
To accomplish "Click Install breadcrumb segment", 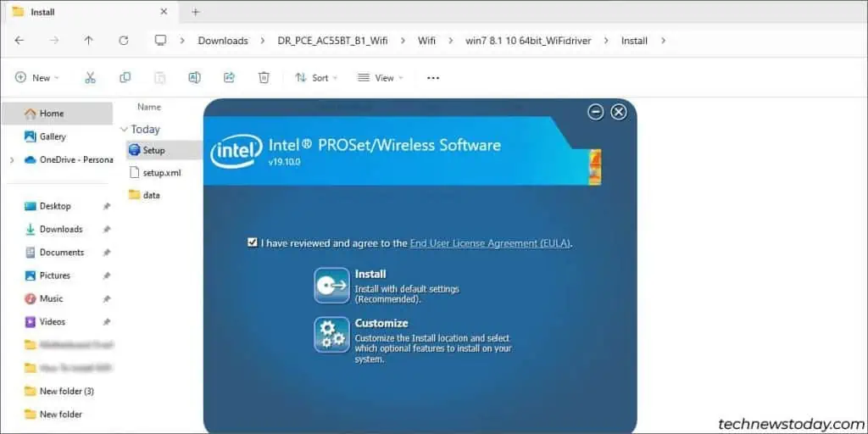I will click(x=634, y=41).
